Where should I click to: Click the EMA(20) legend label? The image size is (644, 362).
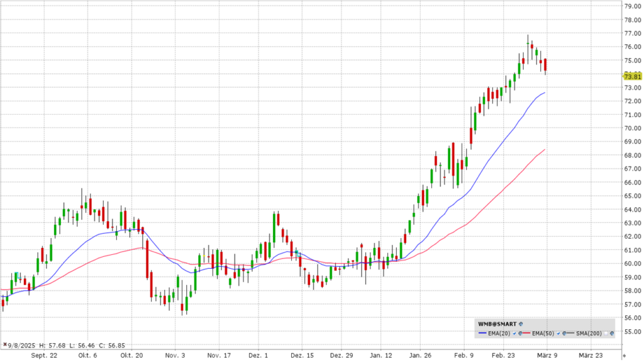[499, 333]
